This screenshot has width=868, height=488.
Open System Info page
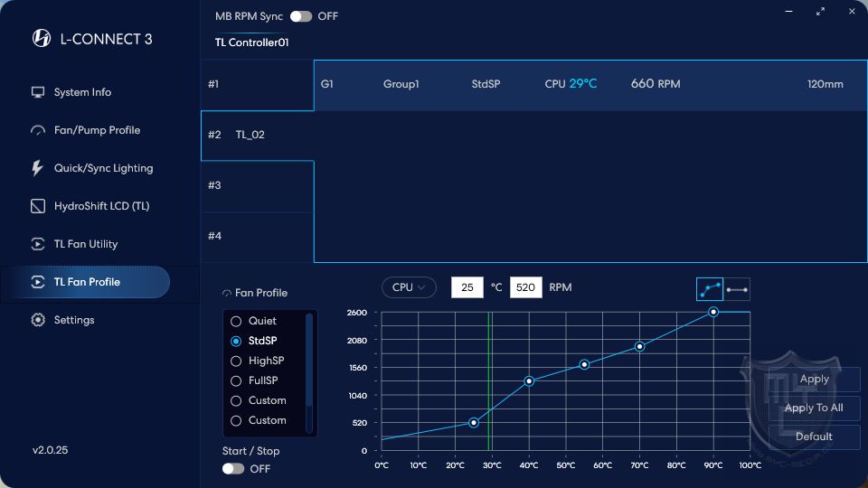tap(82, 92)
